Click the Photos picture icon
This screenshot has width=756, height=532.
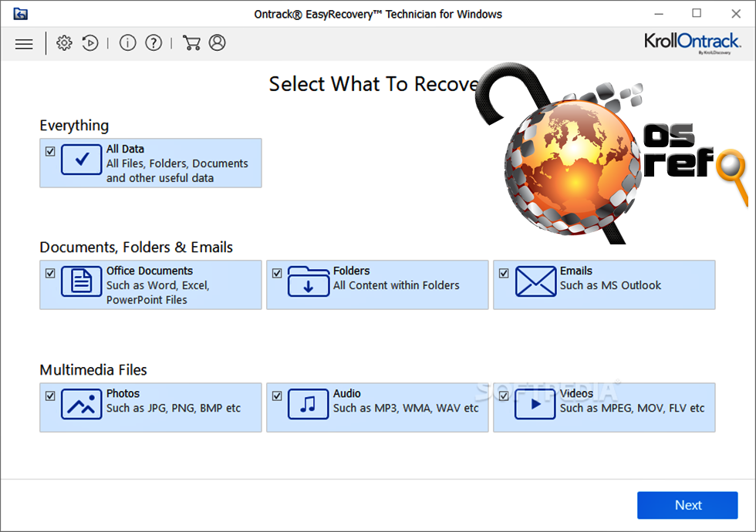click(x=82, y=404)
